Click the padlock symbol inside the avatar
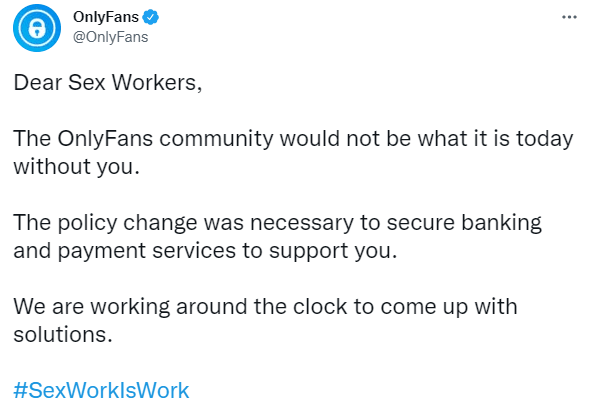Viewport: 590px width, 405px height. pos(37,28)
